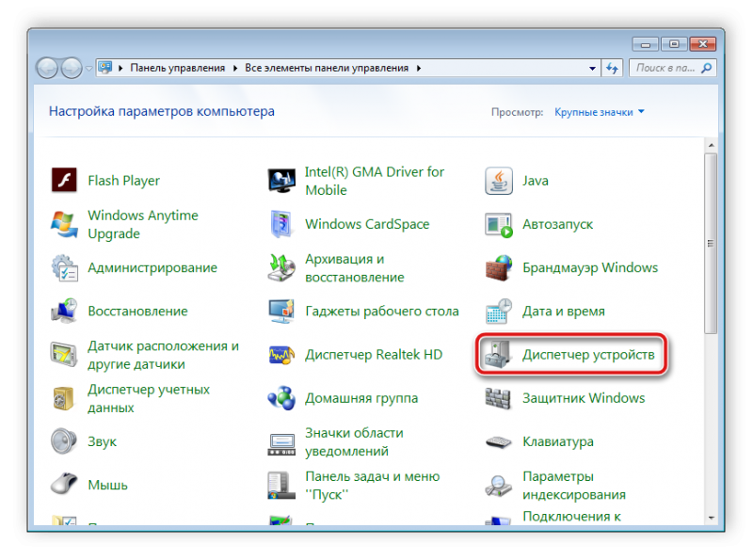Screen dimensions: 753x560
Task: Open the Intel GMA Driver monitor icon
Action: pos(281,181)
